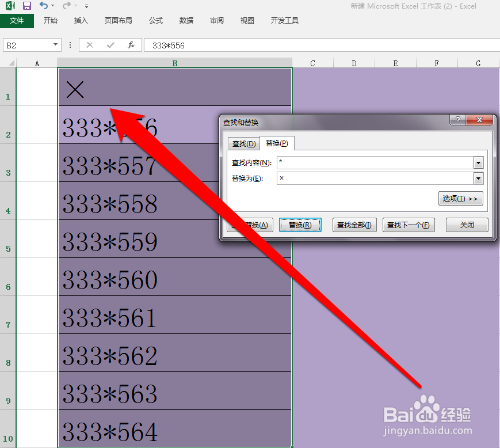This screenshot has width=500, height=448.
Task: Switch to the 审阅 ribbon tab
Action: coord(217,21)
